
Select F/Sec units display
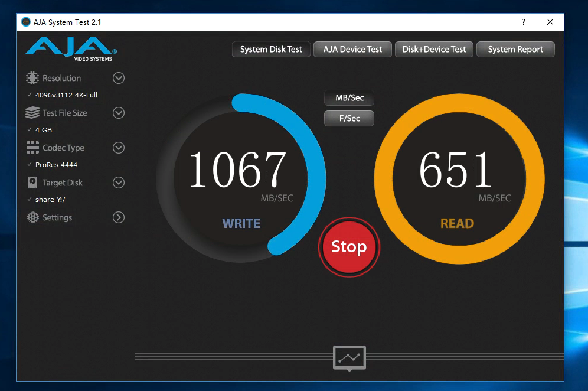(x=349, y=119)
